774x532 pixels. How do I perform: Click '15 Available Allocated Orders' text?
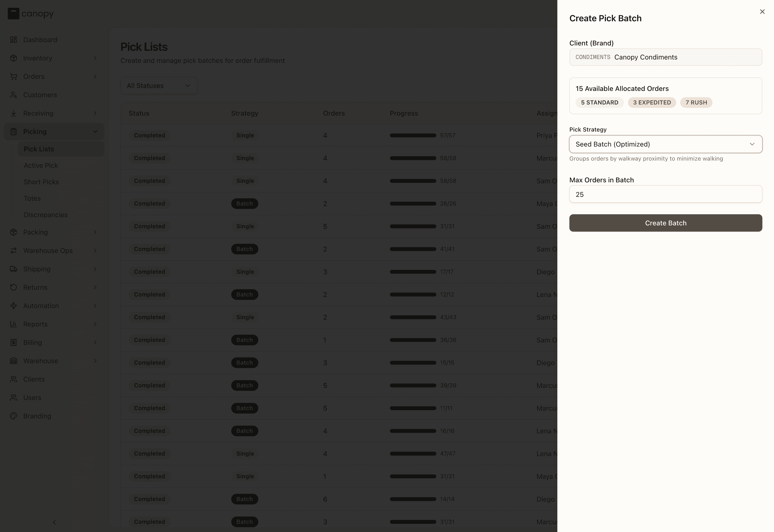point(622,89)
